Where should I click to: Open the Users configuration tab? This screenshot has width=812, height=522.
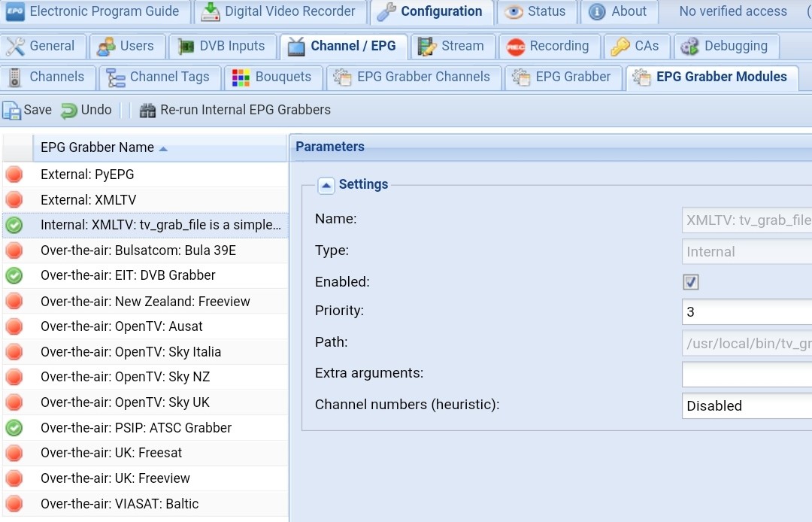click(x=127, y=46)
